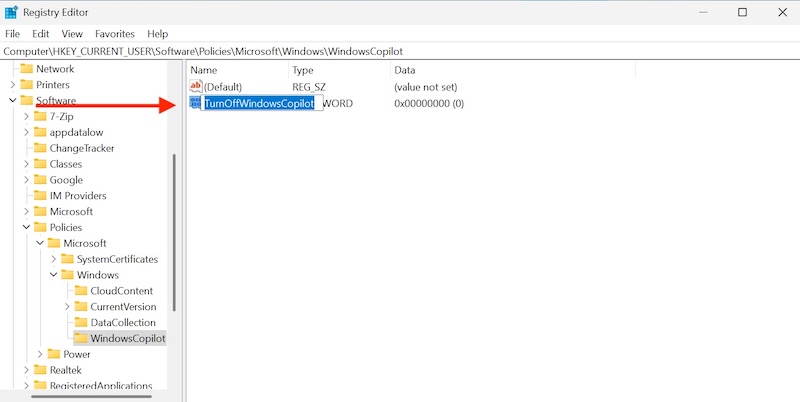Viewport: 800px width, 402px height.
Task: Click the Policies folder icon
Action: click(40, 227)
